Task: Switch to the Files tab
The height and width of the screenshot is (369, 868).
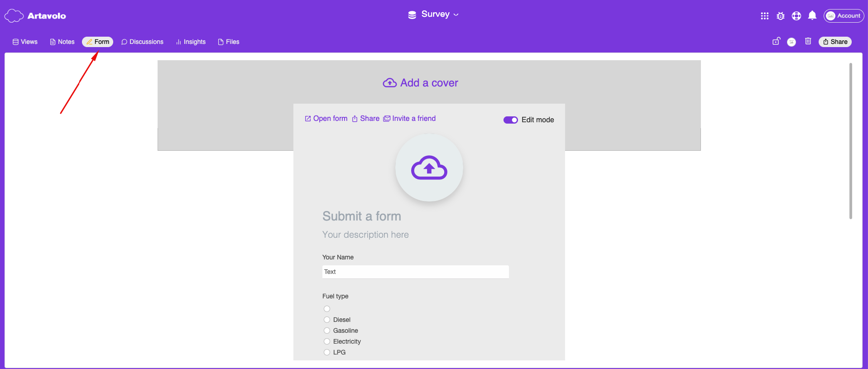Action: point(228,42)
